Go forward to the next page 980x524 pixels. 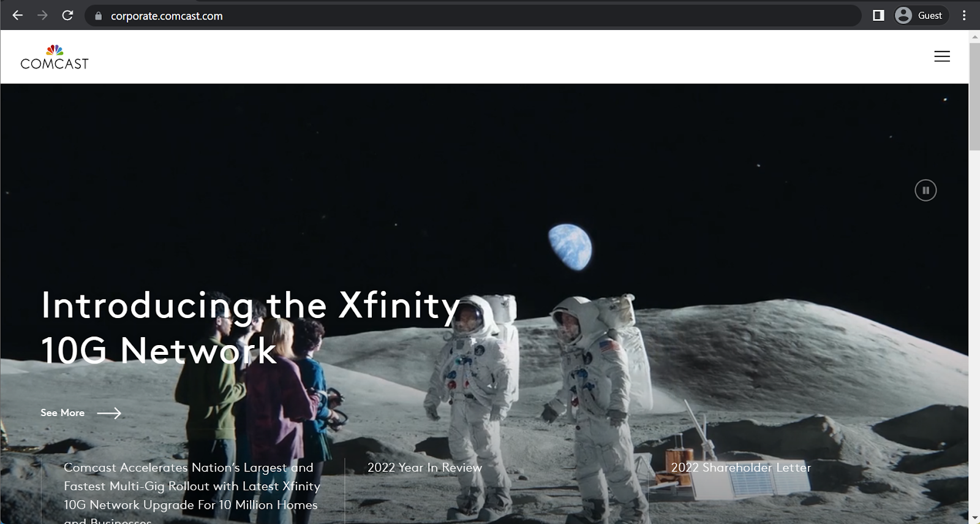pyautogui.click(x=42, y=15)
